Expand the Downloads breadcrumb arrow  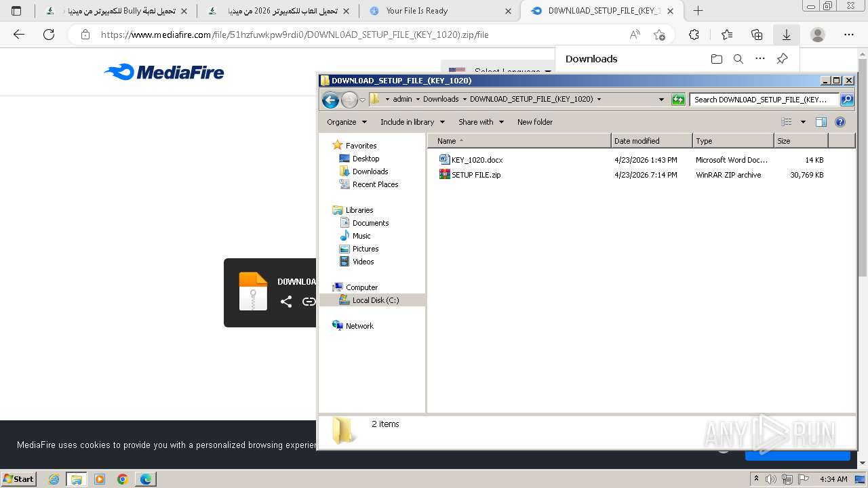pyautogui.click(x=464, y=99)
